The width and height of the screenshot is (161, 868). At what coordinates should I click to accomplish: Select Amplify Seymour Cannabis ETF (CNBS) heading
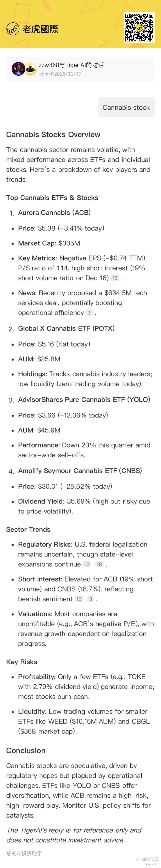(80, 471)
